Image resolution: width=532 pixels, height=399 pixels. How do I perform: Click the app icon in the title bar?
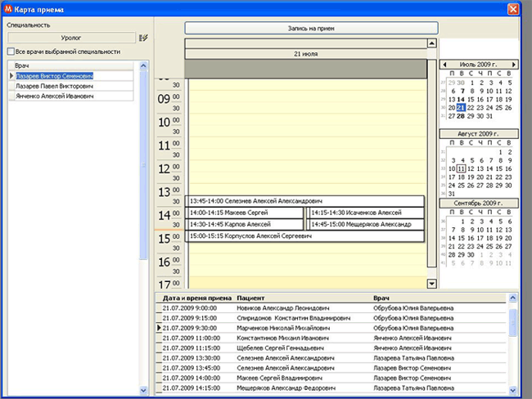[x=8, y=8]
